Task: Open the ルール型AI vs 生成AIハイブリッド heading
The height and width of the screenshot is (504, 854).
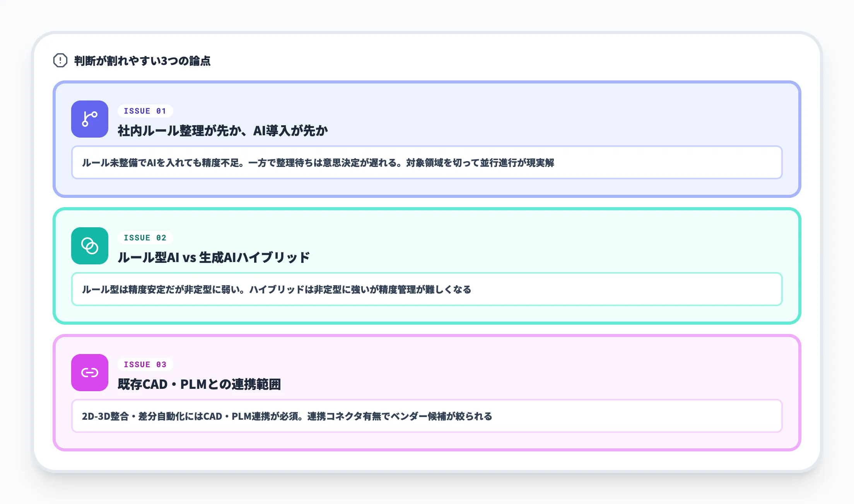Action: tap(213, 257)
